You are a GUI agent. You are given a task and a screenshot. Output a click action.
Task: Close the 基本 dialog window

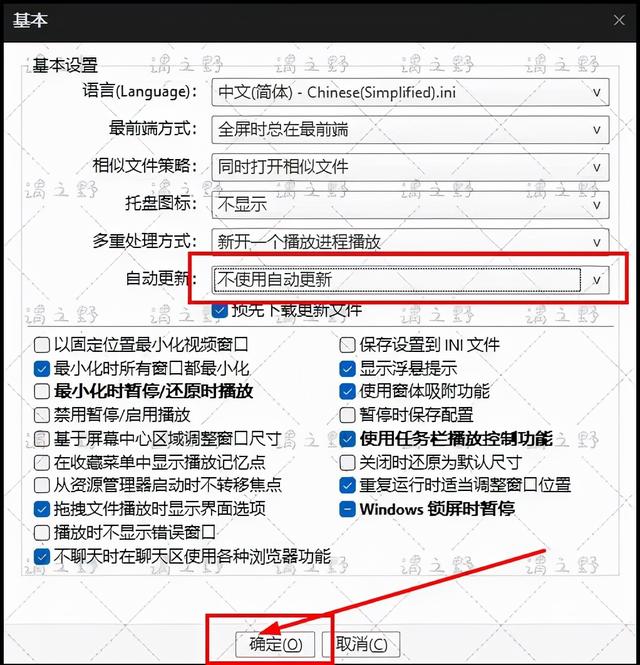[619, 20]
